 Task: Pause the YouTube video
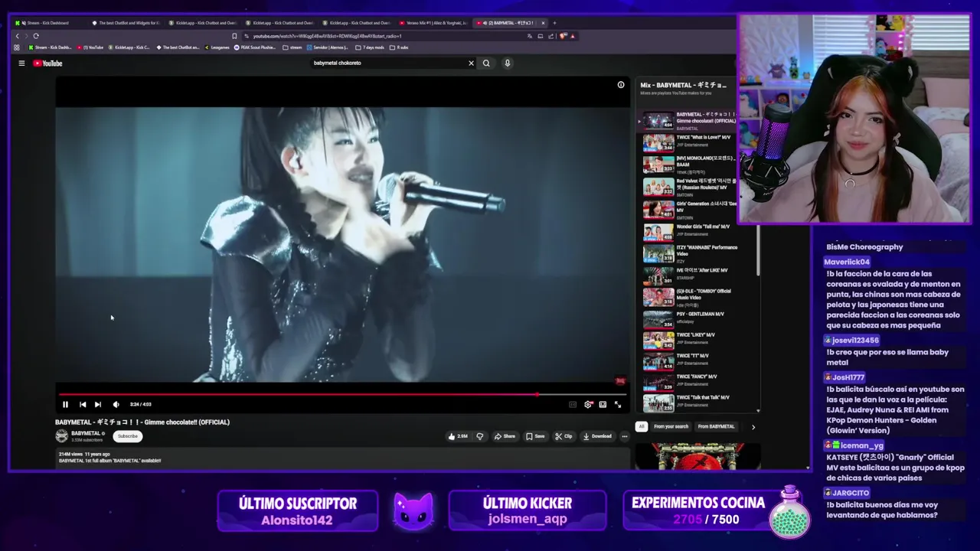(65, 404)
